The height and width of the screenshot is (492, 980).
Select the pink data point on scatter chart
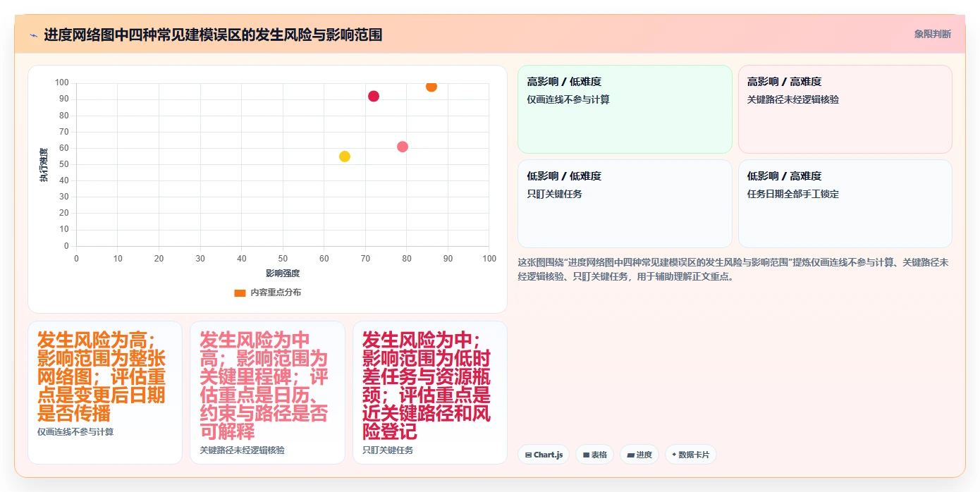[x=403, y=147]
